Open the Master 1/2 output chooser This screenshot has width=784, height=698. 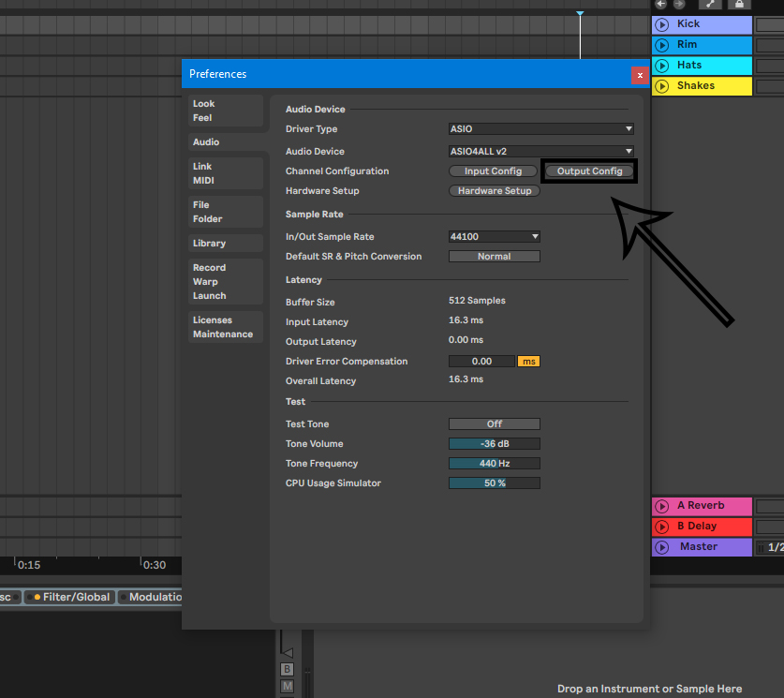[x=770, y=547]
